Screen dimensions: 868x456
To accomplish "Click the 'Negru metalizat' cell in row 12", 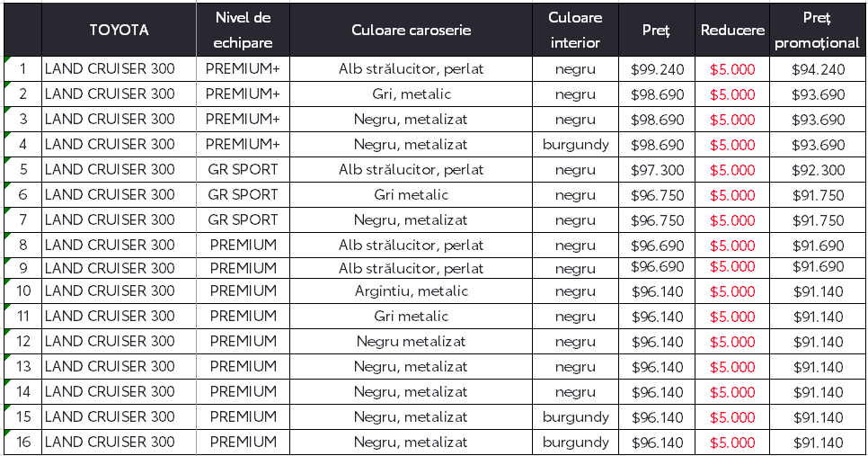I will [411, 342].
